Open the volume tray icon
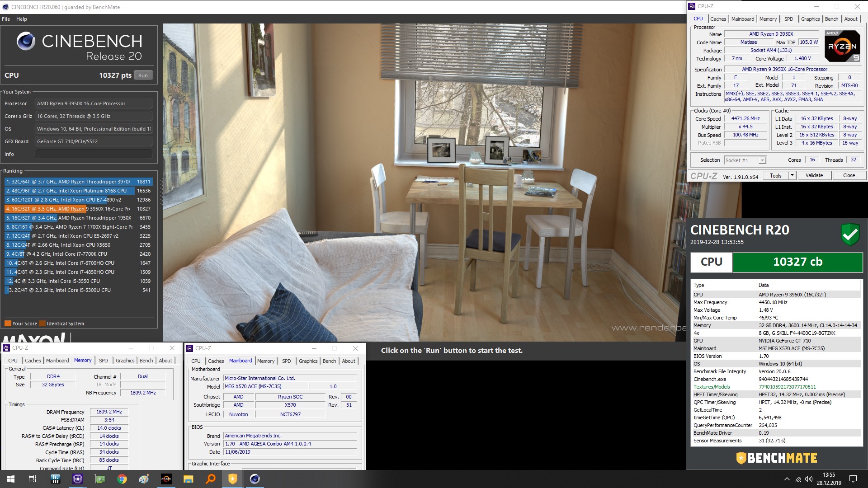This screenshot has height=488, width=868. (x=809, y=479)
